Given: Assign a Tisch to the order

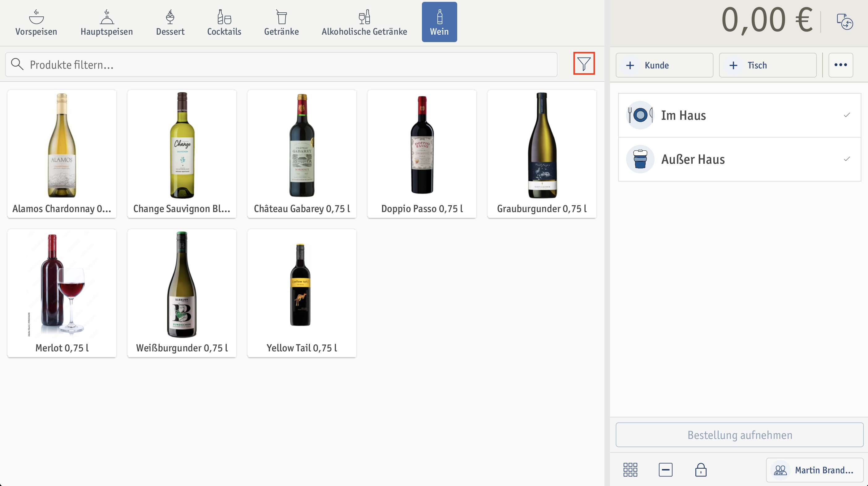Looking at the screenshot, I should click(x=767, y=65).
